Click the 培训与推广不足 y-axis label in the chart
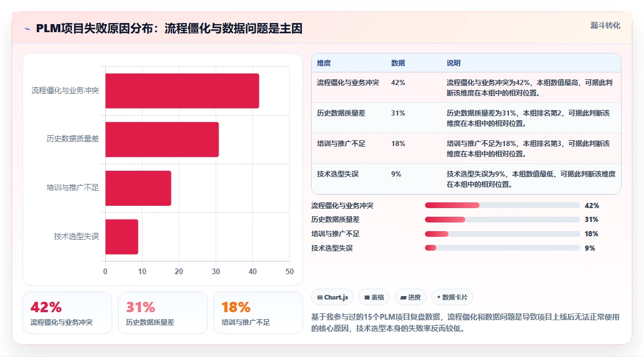 coord(72,188)
